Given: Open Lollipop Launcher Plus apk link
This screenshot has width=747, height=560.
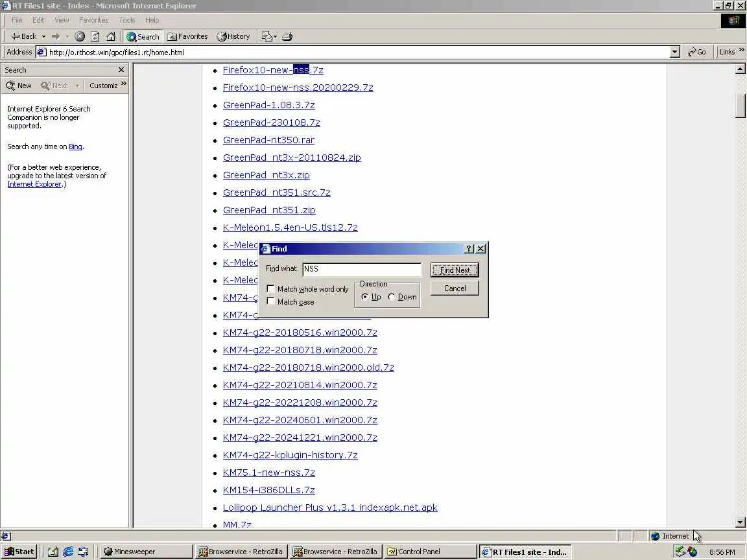Looking at the screenshot, I should [330, 507].
